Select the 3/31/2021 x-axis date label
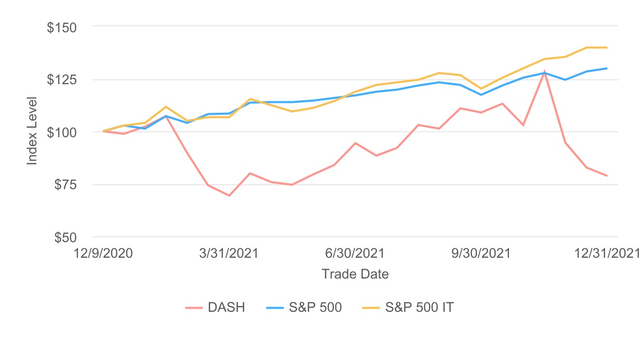644x344 pixels. pos(229,253)
